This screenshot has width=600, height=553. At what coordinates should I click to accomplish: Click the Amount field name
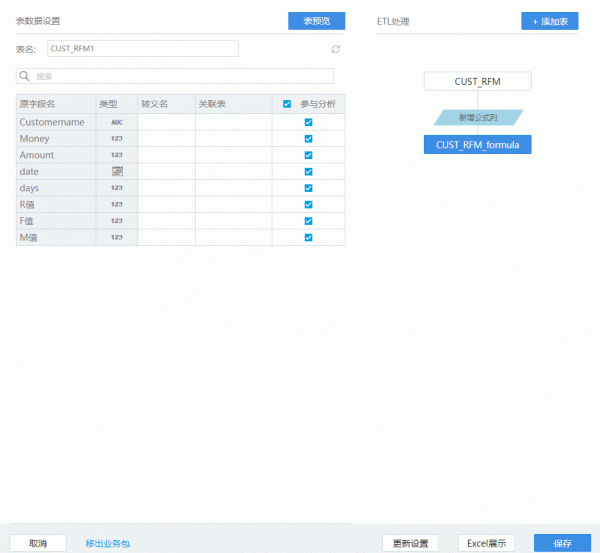[x=37, y=155]
